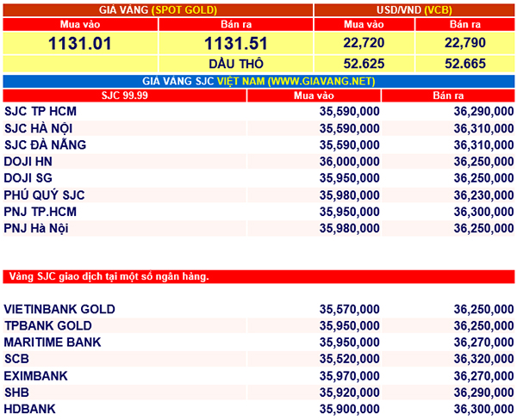
Task: Select PHÚ QUÝ SJC sell price 36,230,000
Action: [x=483, y=195]
